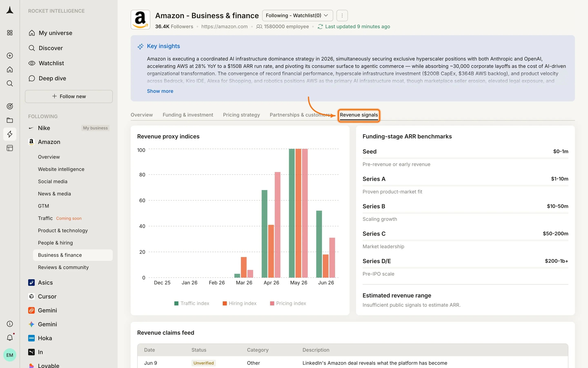Open Reviews & community section

pos(63,267)
